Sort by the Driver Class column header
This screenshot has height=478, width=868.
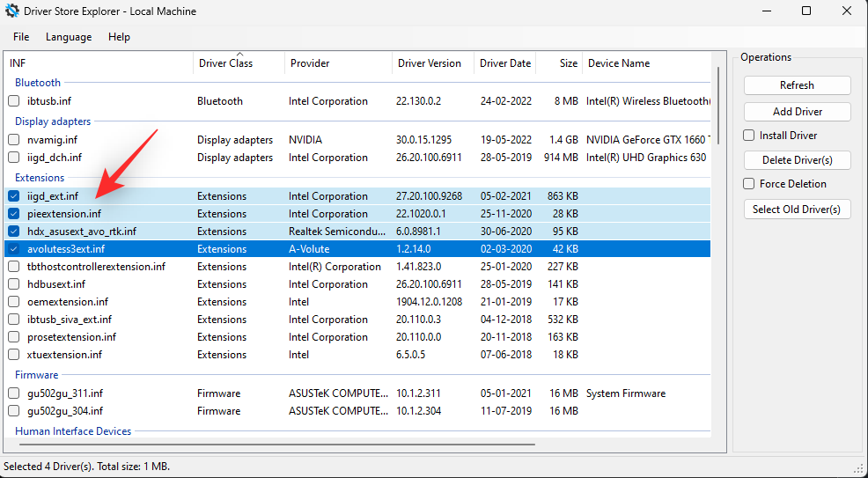(x=239, y=63)
